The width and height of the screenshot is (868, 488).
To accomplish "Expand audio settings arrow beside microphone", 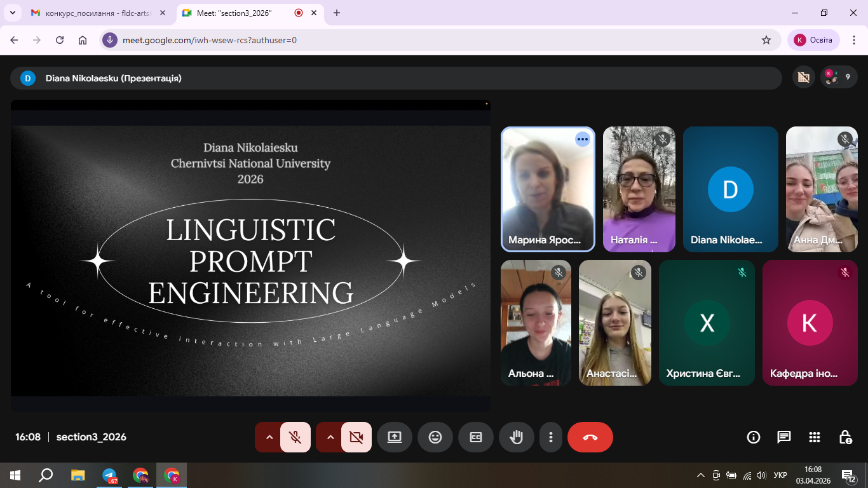I will click(269, 437).
